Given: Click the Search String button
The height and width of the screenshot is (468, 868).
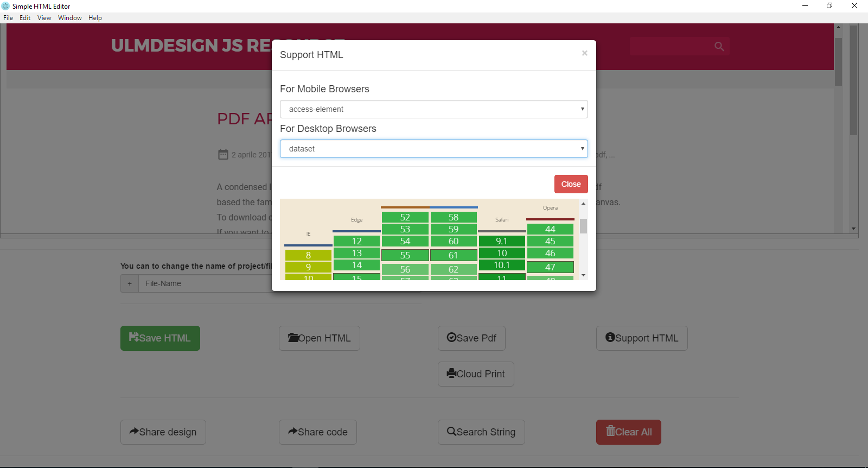Looking at the screenshot, I should [481, 432].
